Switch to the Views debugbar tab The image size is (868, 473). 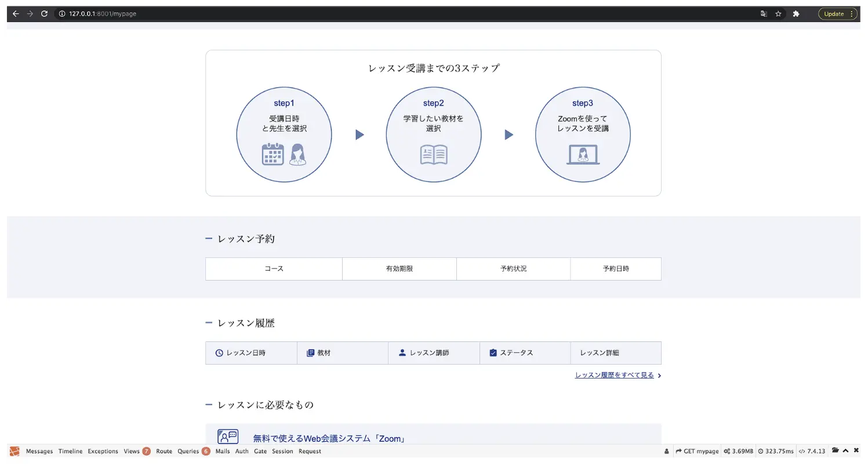point(132,451)
